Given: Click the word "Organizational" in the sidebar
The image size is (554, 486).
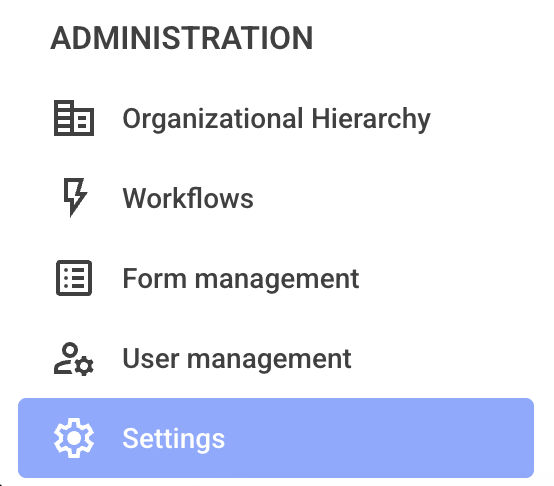Looking at the screenshot, I should coord(213,119).
